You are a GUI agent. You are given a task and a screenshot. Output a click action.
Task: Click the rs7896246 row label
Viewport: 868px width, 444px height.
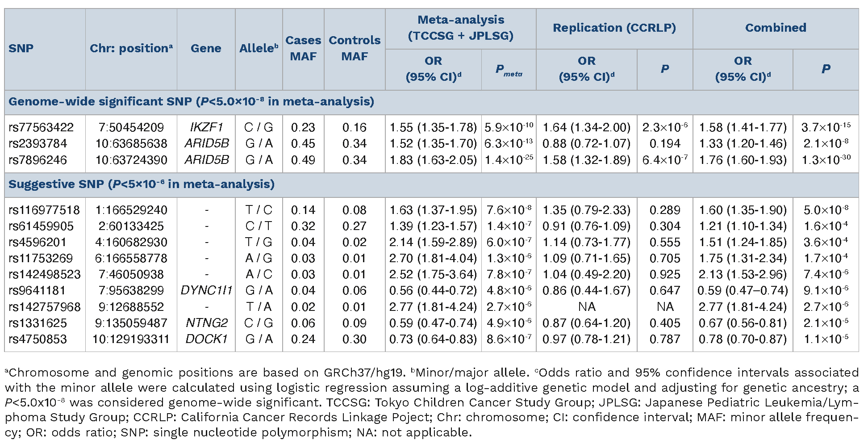click(x=38, y=160)
